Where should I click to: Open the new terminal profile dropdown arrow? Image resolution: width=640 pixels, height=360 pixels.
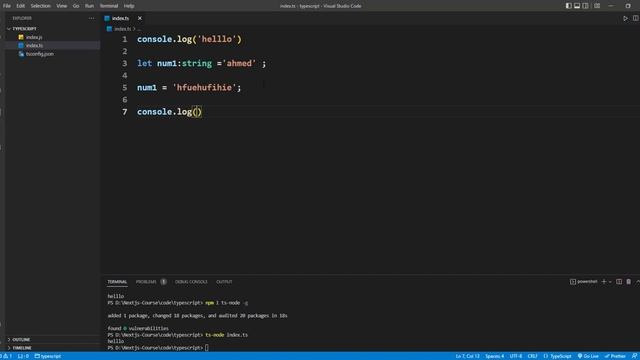610,282
